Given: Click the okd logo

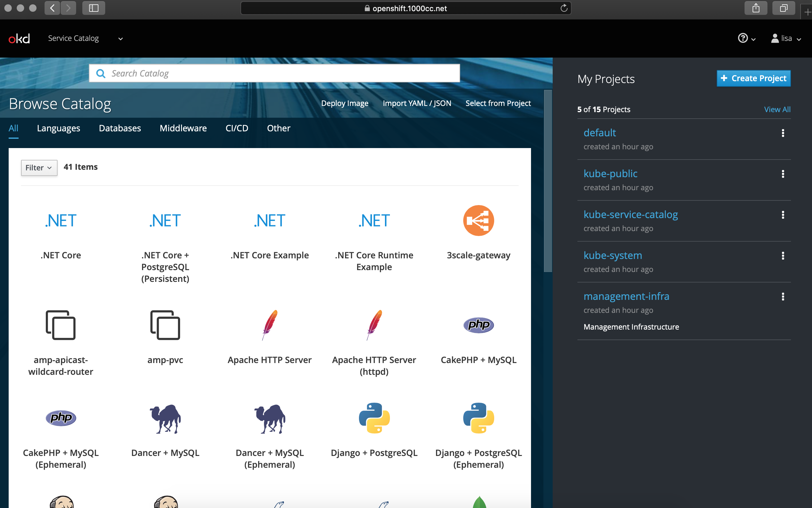Looking at the screenshot, I should pyautogui.click(x=19, y=39).
